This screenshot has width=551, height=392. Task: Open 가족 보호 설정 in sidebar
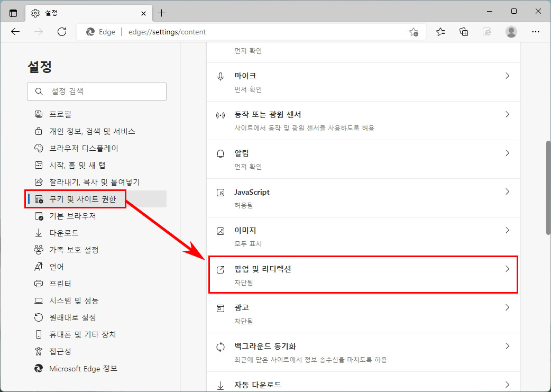96,250
